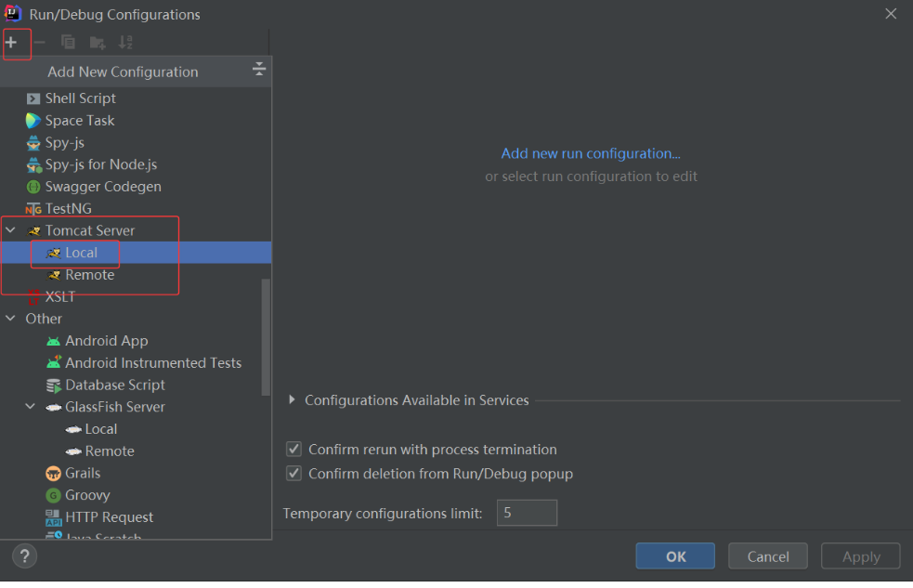Select the Swagger Codegen row text
The width and height of the screenshot is (913, 588).
(x=103, y=187)
